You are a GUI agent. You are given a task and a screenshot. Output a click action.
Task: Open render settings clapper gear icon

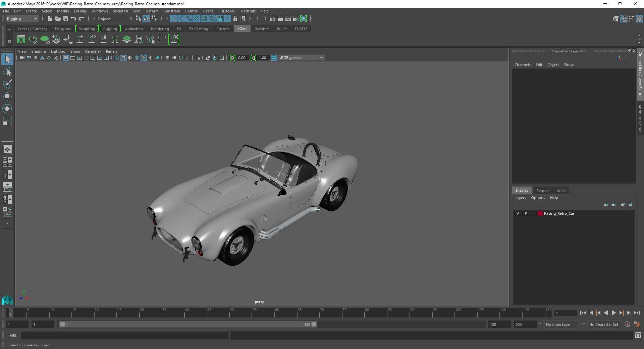pyautogui.click(x=296, y=19)
